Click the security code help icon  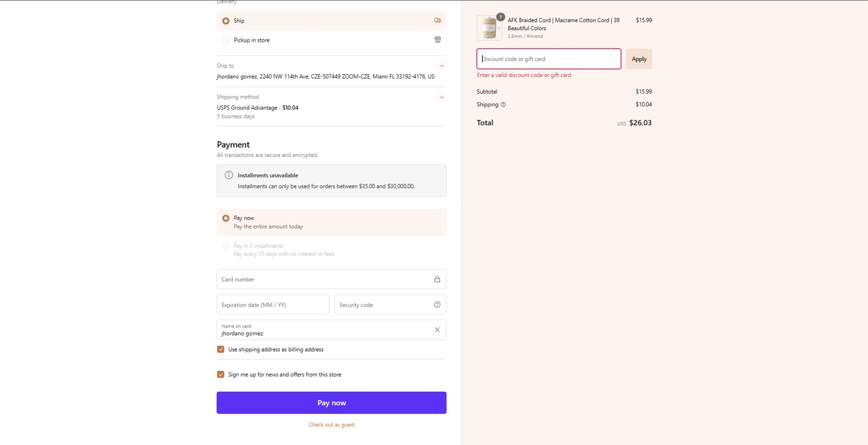(437, 305)
